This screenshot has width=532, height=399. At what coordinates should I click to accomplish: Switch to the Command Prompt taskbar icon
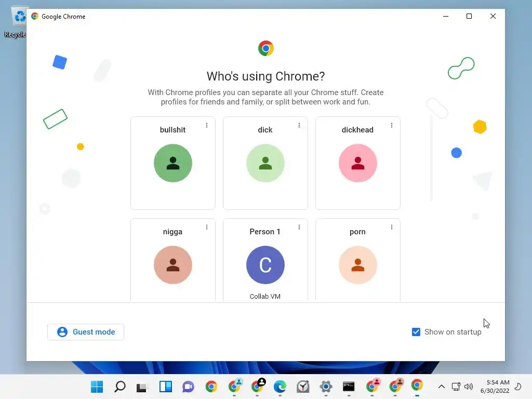(x=349, y=387)
